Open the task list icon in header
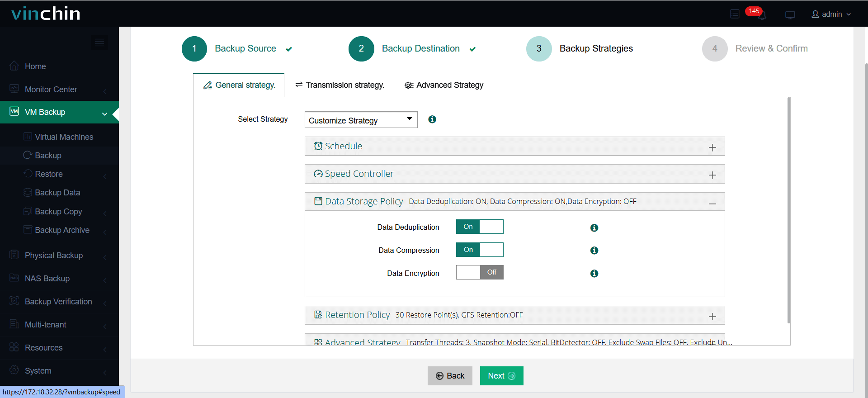This screenshot has width=868, height=398. click(x=735, y=14)
